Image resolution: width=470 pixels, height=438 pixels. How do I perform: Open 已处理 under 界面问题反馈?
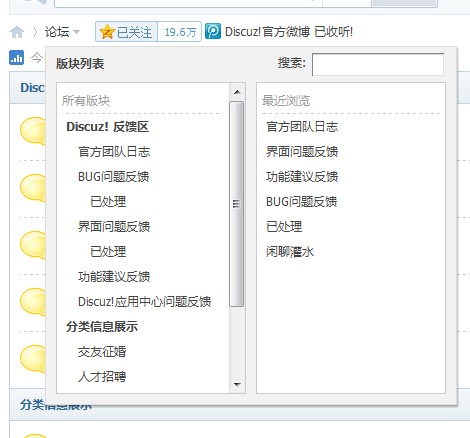(108, 252)
